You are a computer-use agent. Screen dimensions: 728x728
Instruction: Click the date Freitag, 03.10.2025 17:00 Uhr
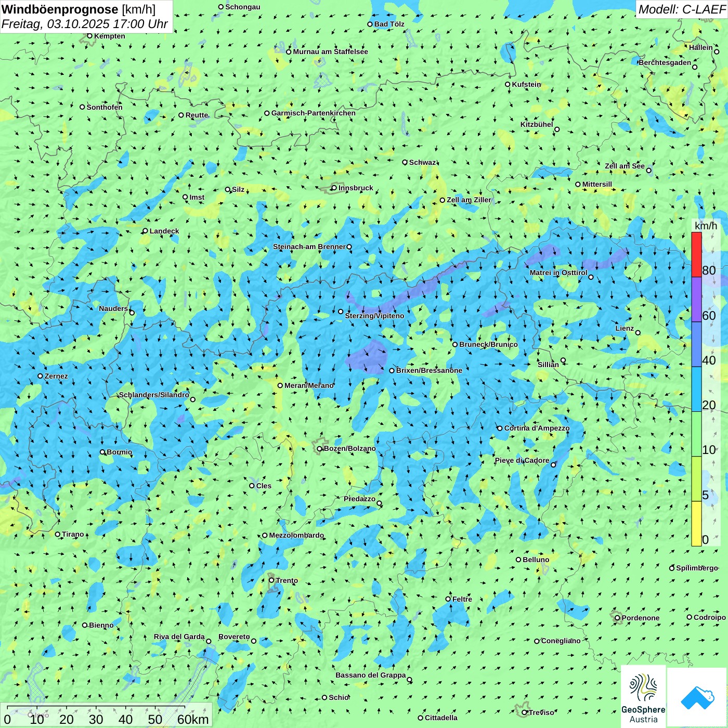[x=85, y=24]
